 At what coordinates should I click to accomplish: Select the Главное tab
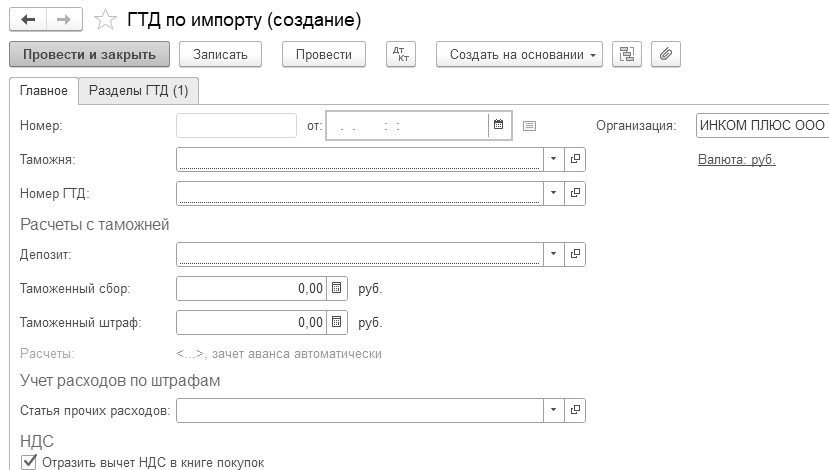point(43,90)
